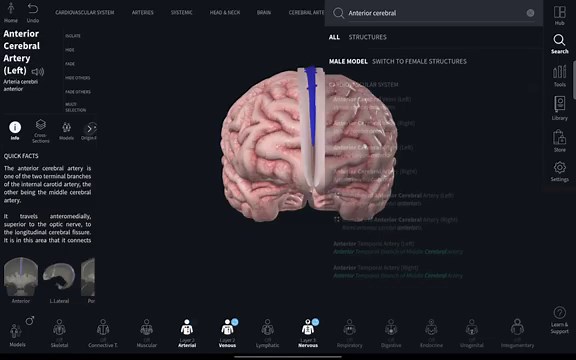Click the Quick Facts heading

tap(21, 156)
